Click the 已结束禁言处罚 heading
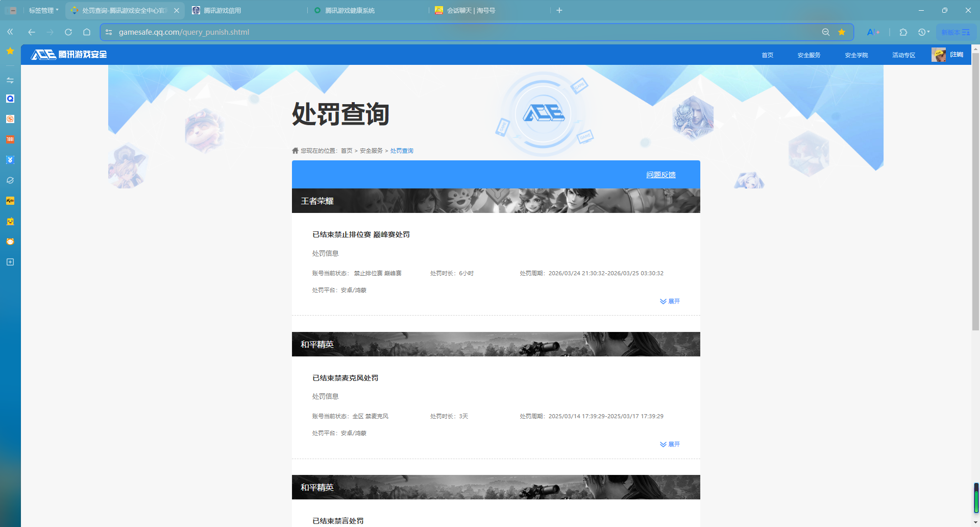The image size is (980, 527). pos(338,521)
